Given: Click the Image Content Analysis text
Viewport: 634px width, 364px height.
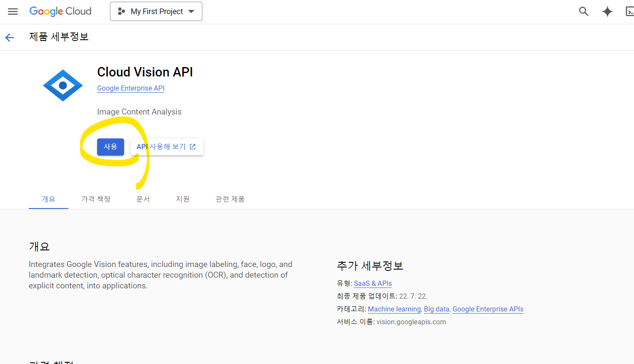Looking at the screenshot, I should click(x=139, y=112).
